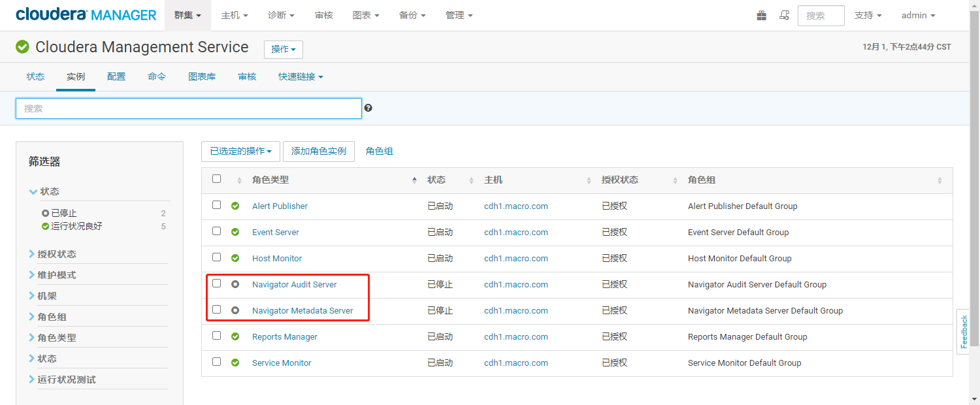This screenshot has width=980, height=405.
Task: Click the green health icon beside Cloudera Management Service
Action: click(22, 47)
